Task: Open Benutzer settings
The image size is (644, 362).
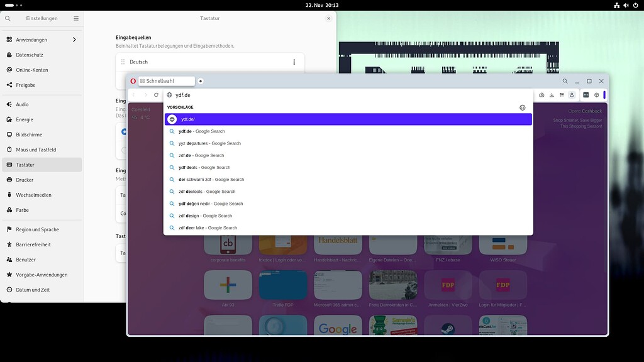Action: [42, 260]
